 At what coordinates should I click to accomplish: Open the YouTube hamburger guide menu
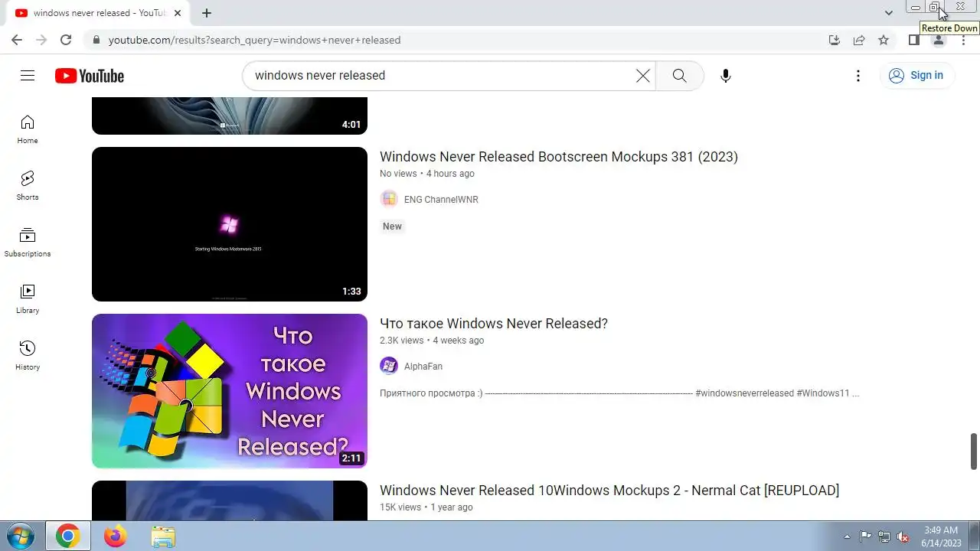(x=28, y=75)
